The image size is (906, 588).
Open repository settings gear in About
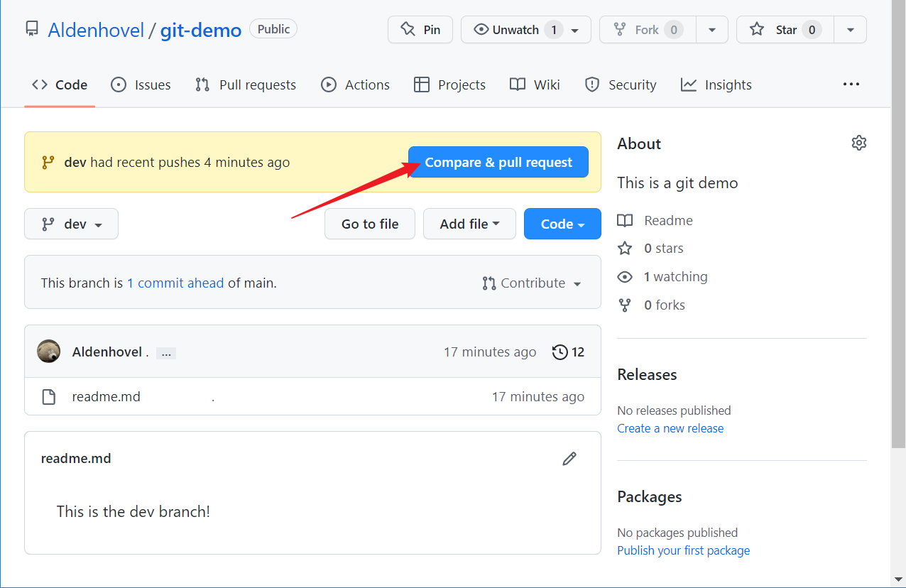pyautogui.click(x=858, y=143)
